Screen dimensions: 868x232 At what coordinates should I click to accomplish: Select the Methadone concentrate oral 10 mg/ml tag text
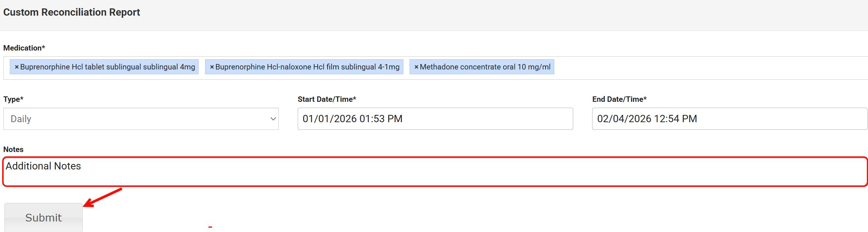[x=485, y=67]
